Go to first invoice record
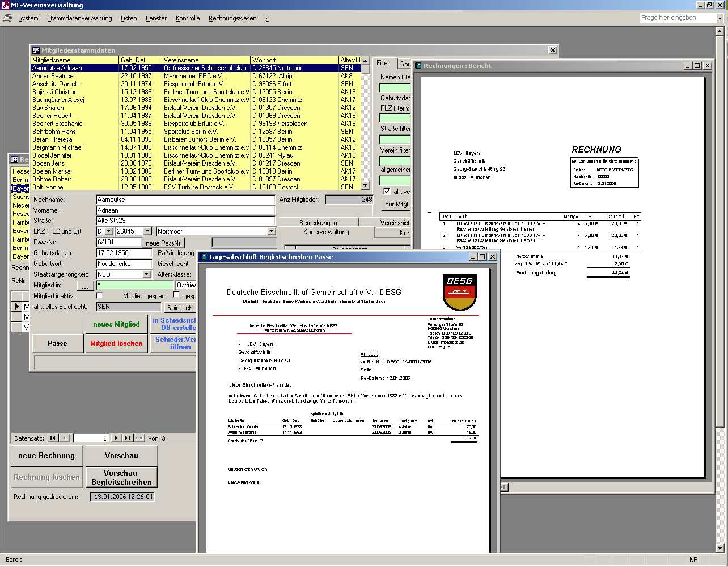This screenshot has width=728, height=567. (x=53, y=438)
